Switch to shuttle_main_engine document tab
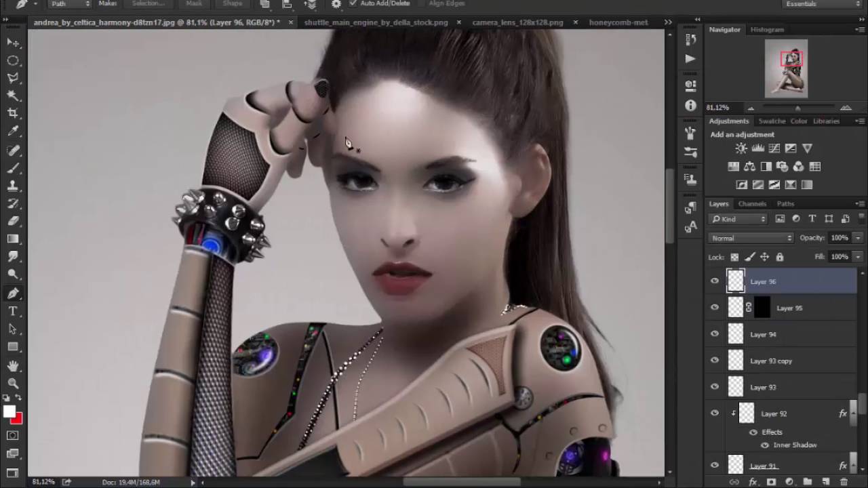868x488 pixels. [376, 22]
